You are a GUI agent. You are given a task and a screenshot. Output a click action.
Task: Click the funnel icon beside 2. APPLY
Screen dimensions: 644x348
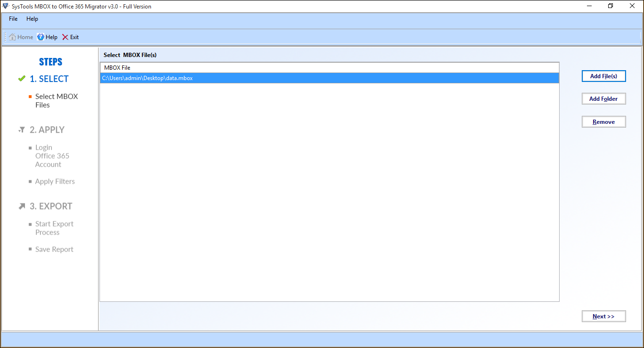tap(22, 129)
